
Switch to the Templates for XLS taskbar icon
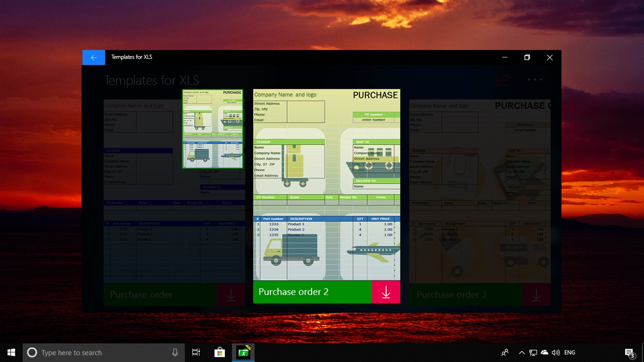[243, 352]
